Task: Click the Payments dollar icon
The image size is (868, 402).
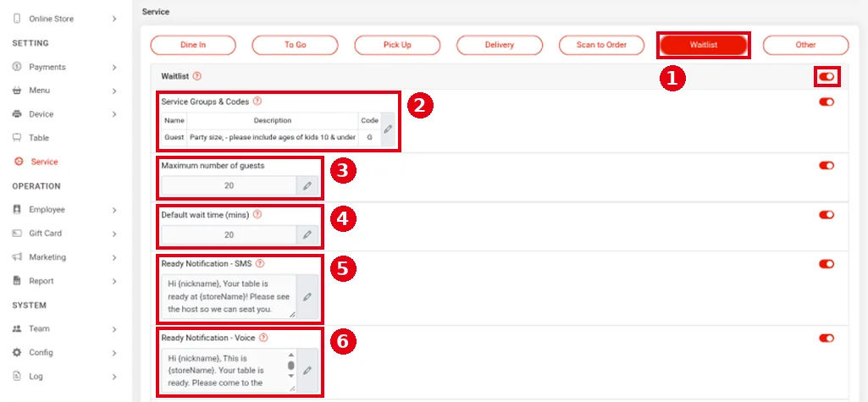Action: pos(17,67)
